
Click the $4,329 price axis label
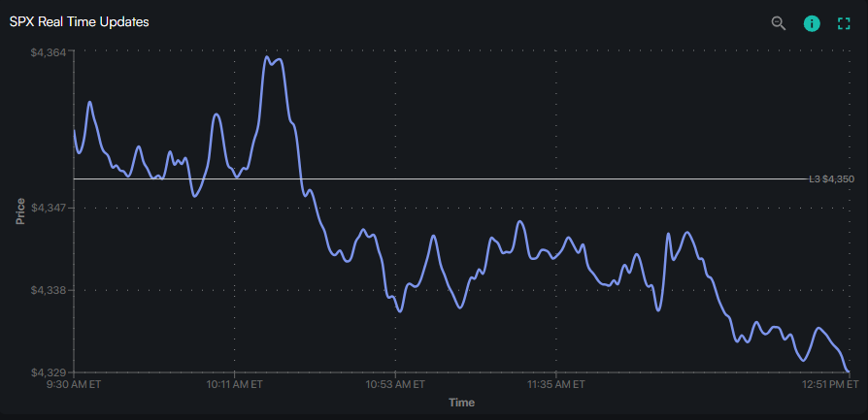(49, 372)
